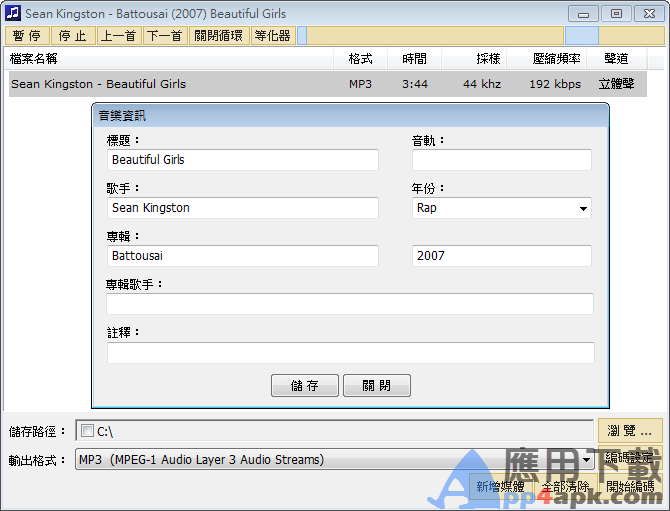
Task: Start encoding with 開始編碼 button
Action: click(631, 486)
